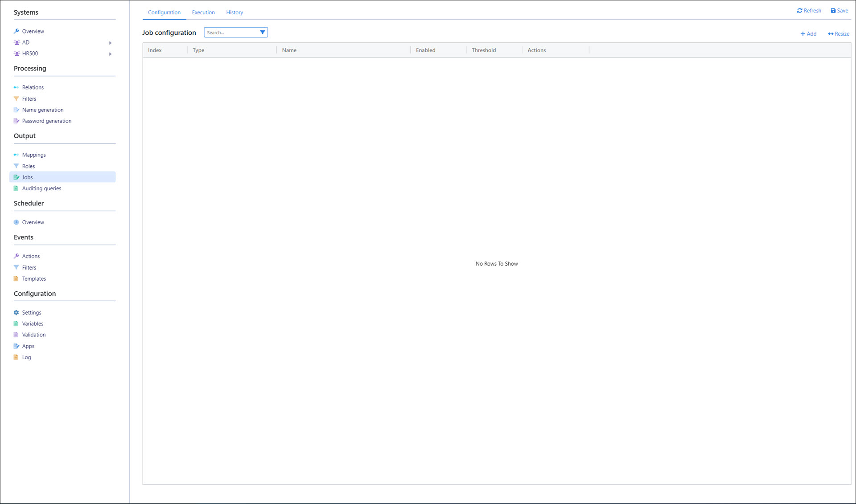Click the Scheduler Overview clock icon
Image resolution: width=856 pixels, height=504 pixels.
click(16, 222)
